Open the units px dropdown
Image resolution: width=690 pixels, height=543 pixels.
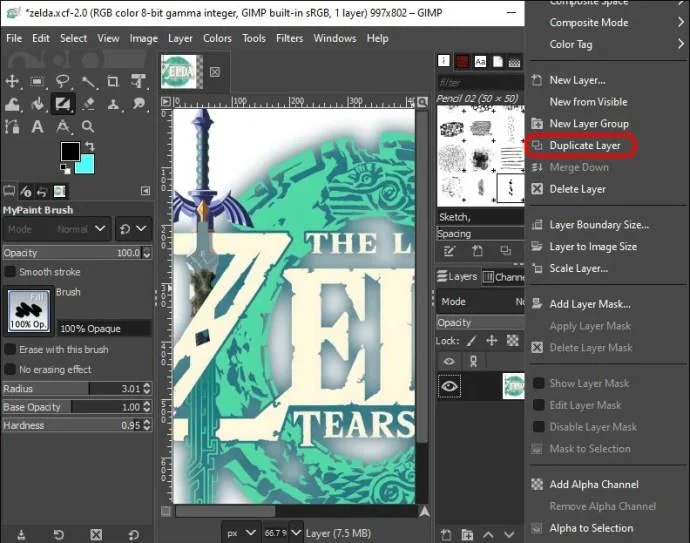click(x=241, y=533)
